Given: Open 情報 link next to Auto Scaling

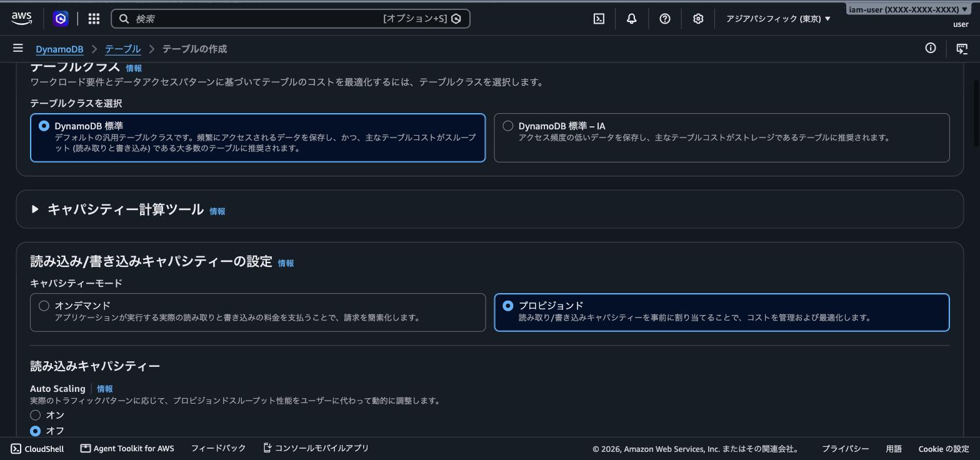Looking at the screenshot, I should pos(105,389).
